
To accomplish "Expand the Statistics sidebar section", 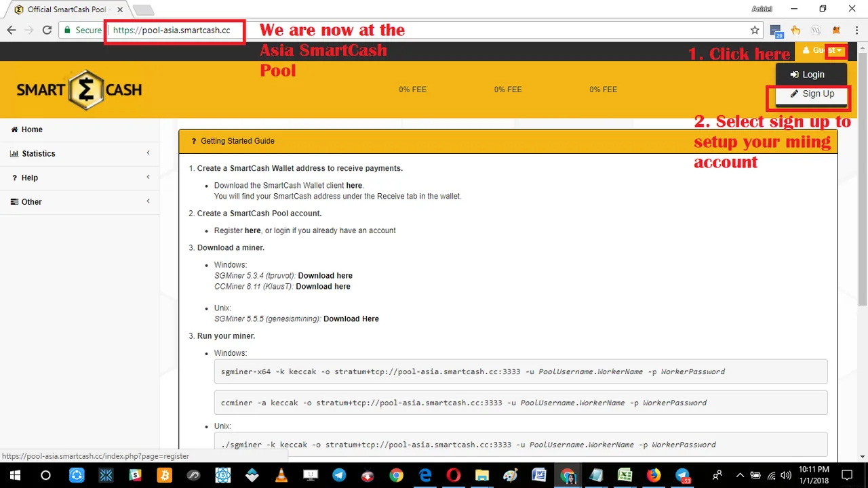I will (79, 154).
